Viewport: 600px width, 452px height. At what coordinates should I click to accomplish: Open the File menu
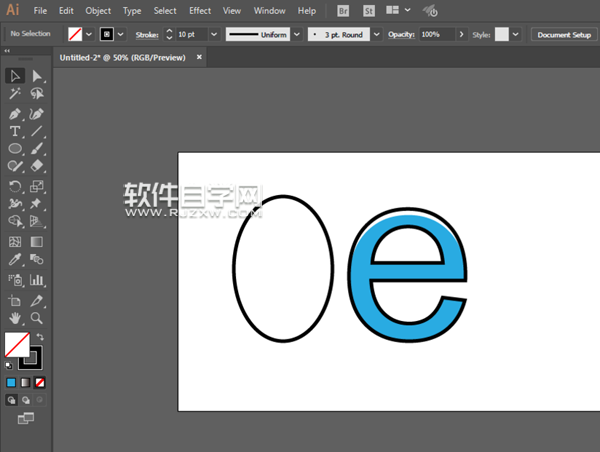tap(40, 11)
